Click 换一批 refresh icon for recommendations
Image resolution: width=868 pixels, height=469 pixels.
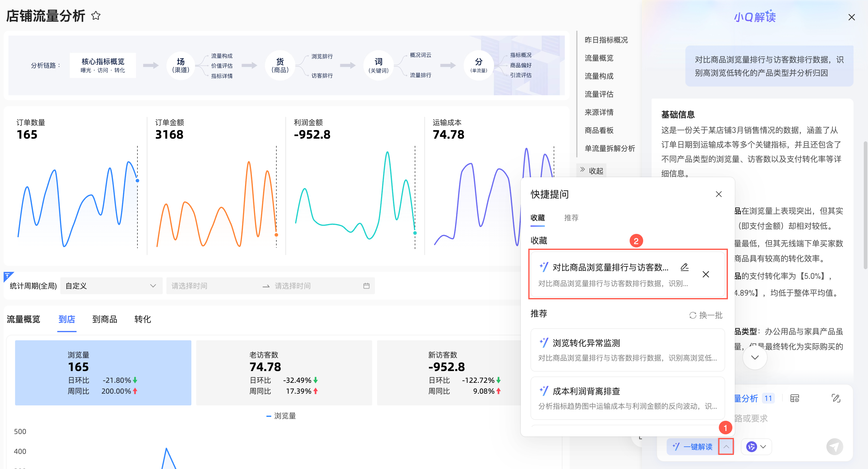(x=693, y=315)
